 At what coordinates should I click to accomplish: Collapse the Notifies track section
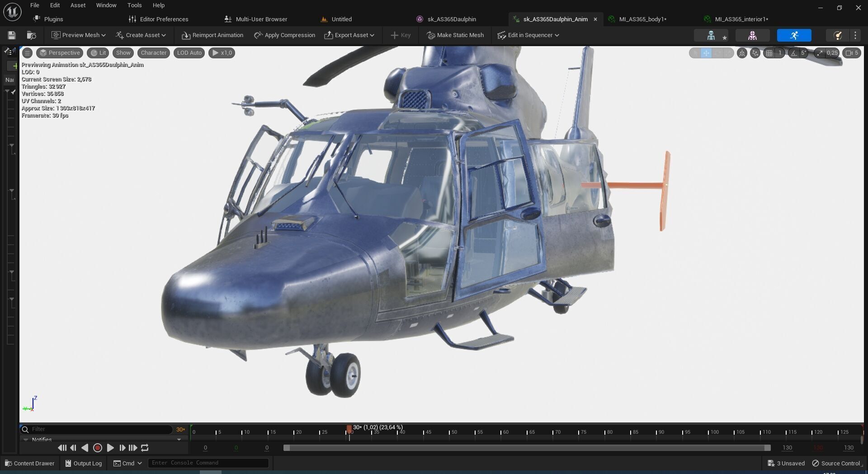coord(26,440)
